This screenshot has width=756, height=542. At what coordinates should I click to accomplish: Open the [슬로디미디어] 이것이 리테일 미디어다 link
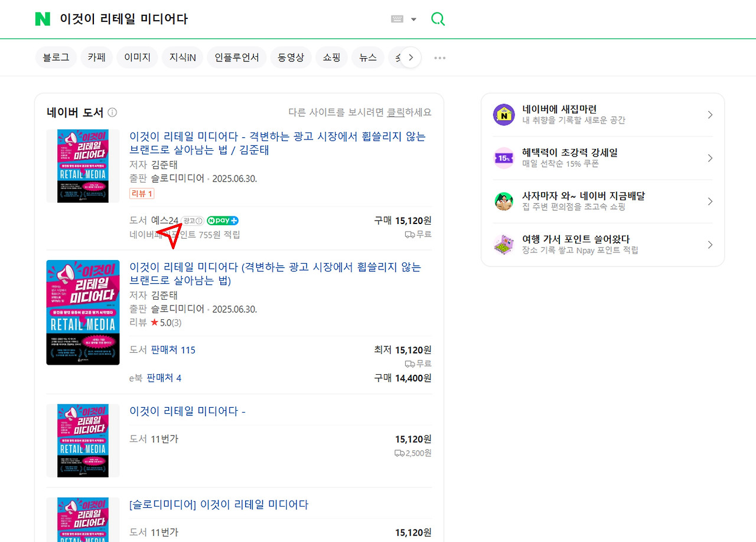click(x=219, y=505)
